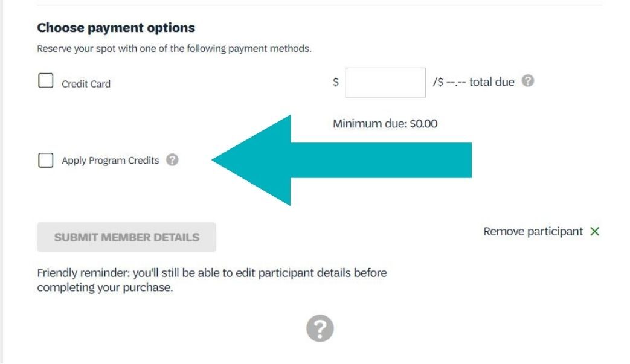Click the total due amount text
The height and width of the screenshot is (364, 630).
pyautogui.click(x=474, y=82)
